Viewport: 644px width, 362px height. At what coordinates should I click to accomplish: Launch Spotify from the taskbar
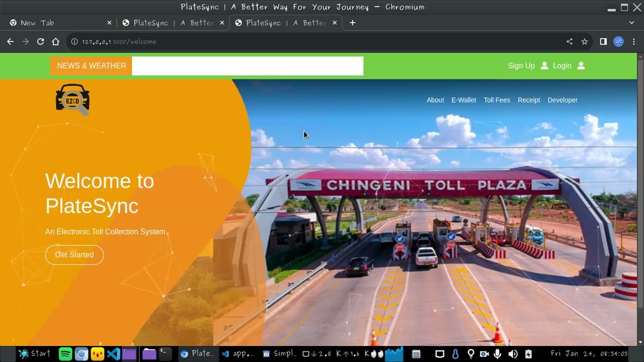click(x=65, y=354)
